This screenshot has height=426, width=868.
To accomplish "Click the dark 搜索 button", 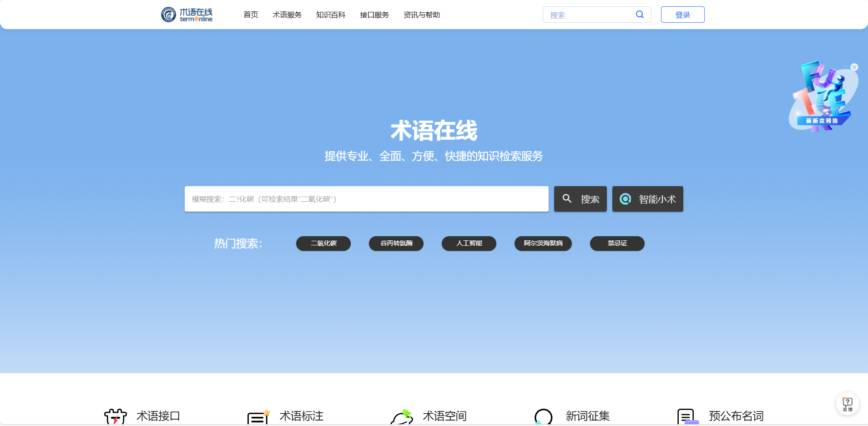I will pos(580,199).
